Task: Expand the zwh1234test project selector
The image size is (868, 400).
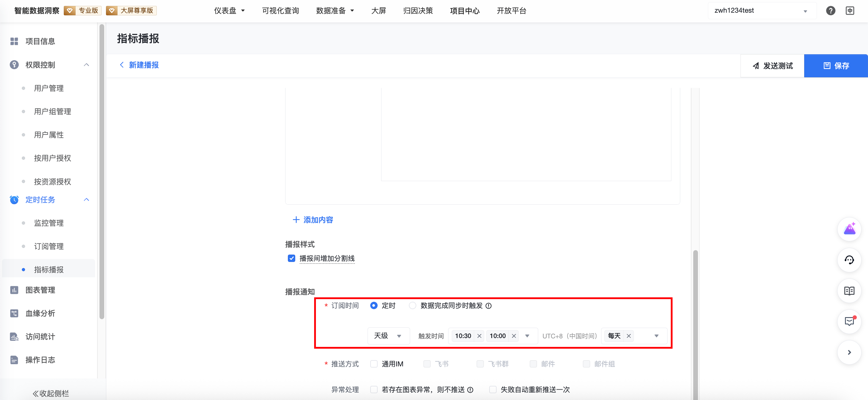Action: coord(761,11)
